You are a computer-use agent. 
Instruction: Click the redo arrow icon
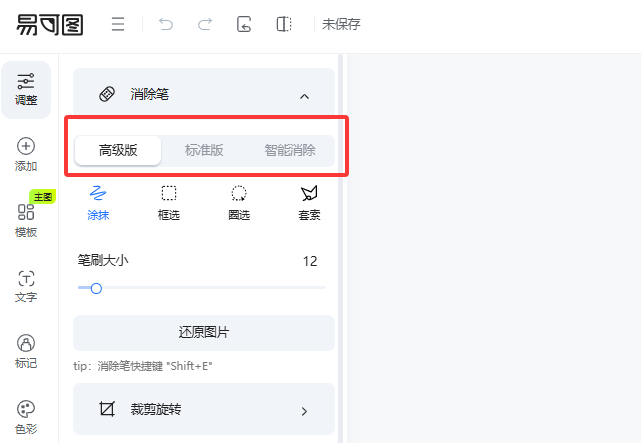pyautogui.click(x=205, y=25)
